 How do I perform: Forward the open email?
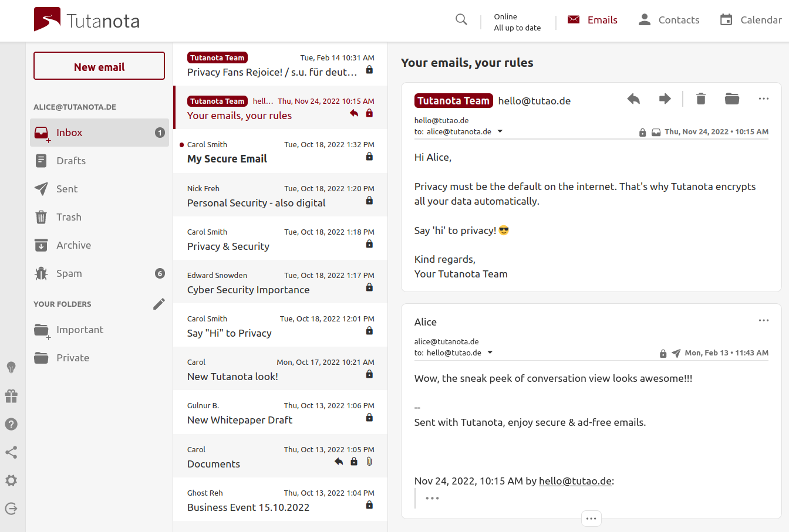tap(665, 99)
